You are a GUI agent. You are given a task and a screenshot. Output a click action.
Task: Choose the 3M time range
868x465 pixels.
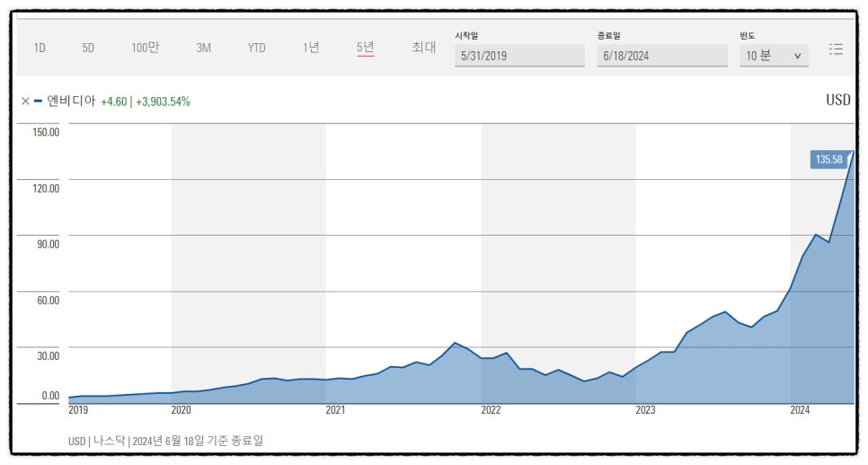tap(203, 49)
